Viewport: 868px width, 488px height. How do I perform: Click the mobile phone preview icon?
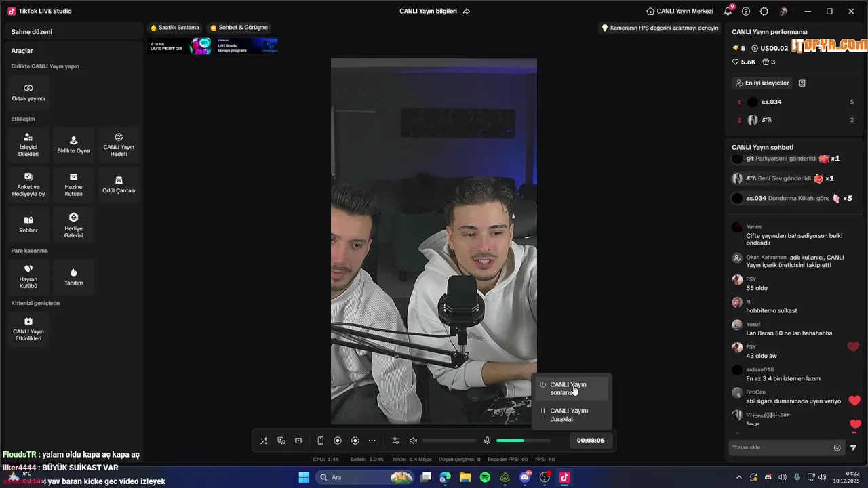click(321, 441)
